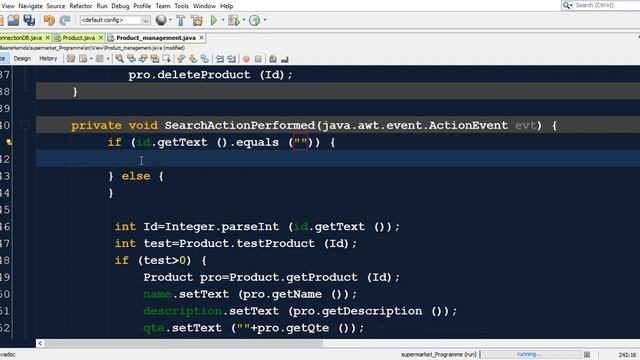Click the Shift Line Left icon
This screenshot has width=640, height=360.
tap(220, 59)
